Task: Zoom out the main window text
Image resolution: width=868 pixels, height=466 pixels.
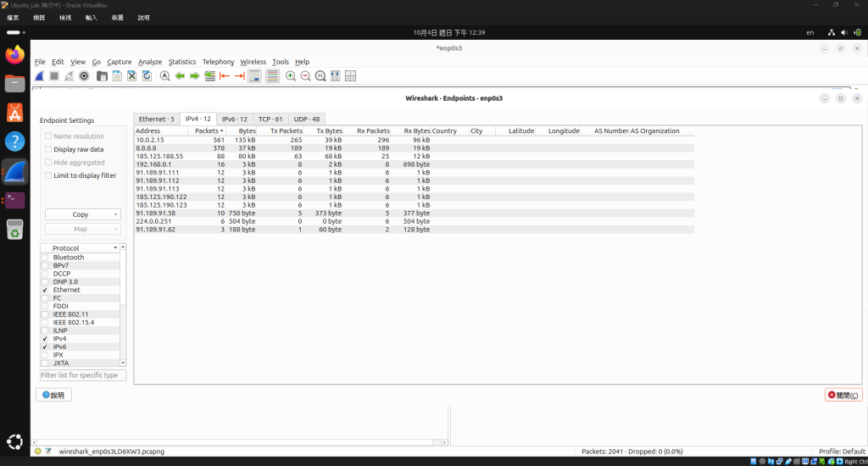Action: (305, 75)
